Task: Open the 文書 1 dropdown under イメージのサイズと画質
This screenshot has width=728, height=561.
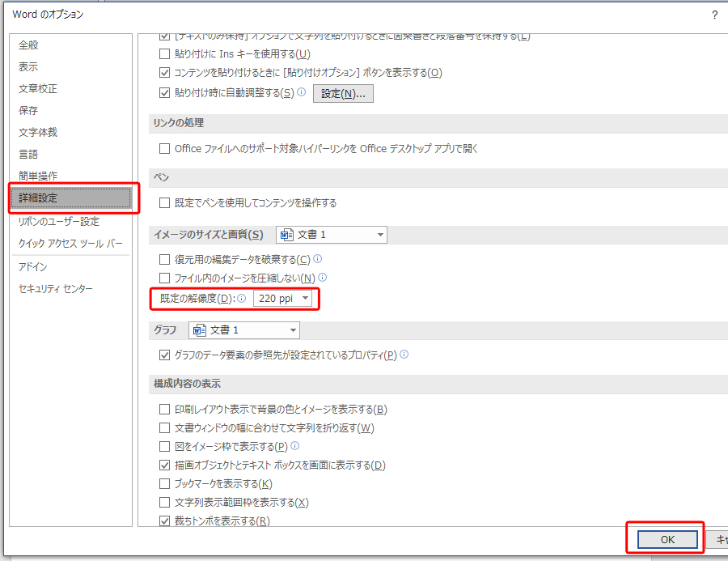Action: click(379, 234)
